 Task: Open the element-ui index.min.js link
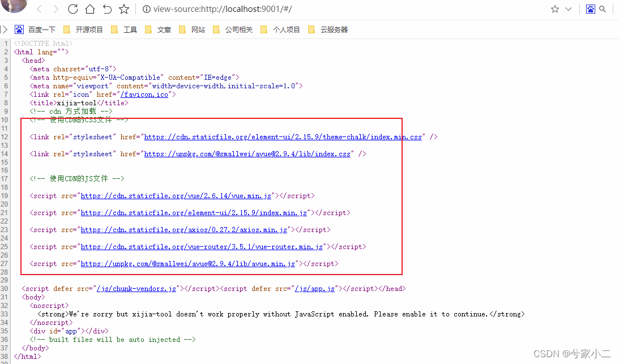click(x=194, y=213)
